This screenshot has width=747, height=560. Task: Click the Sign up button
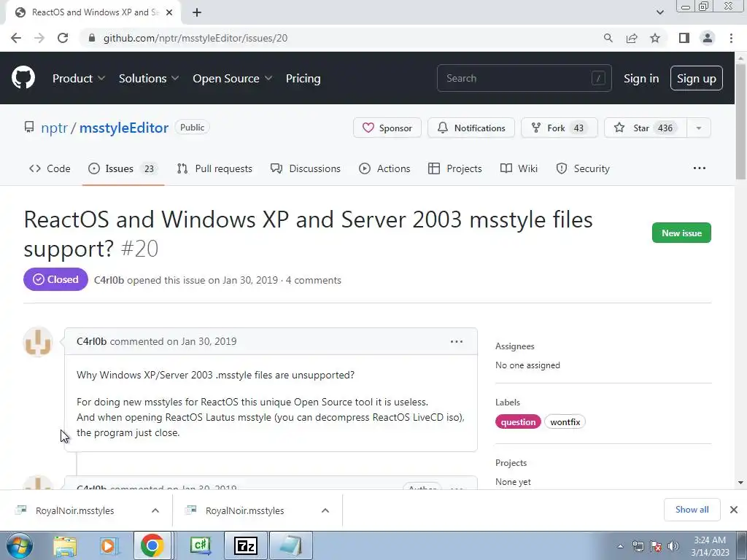tap(697, 78)
